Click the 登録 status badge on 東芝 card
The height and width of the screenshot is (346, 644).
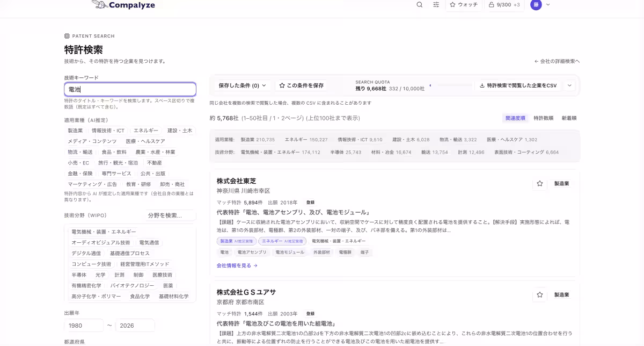pos(310,203)
